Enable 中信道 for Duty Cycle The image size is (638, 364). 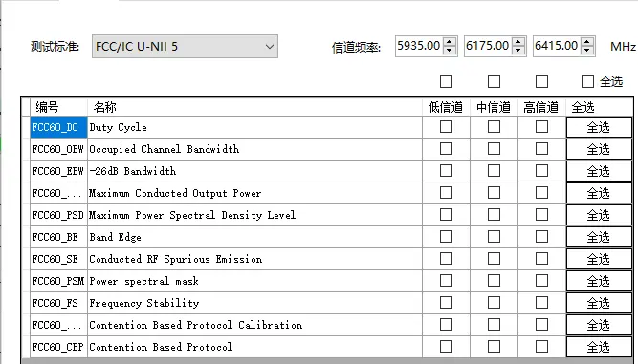494,127
